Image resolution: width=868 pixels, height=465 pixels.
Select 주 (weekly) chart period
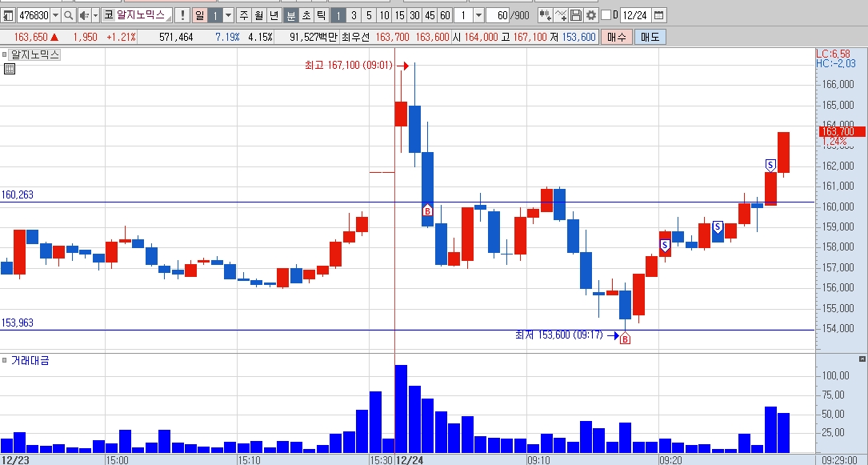coord(244,15)
